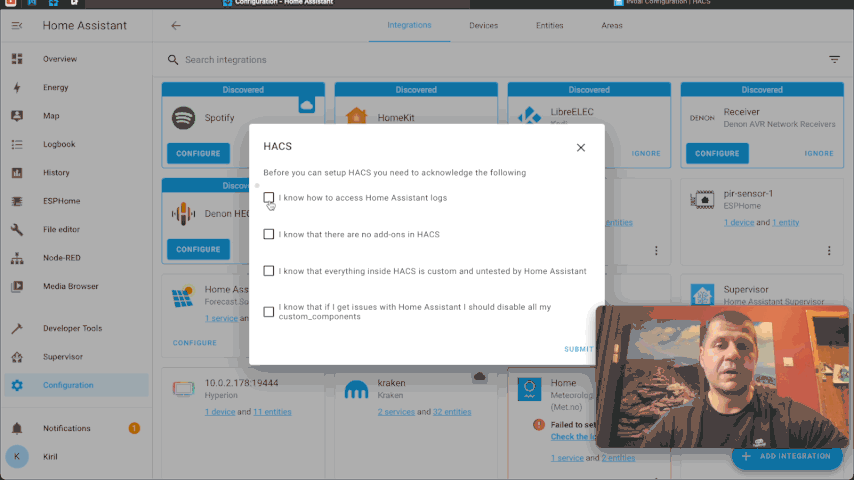Screen dimensions: 854x480
Task: Click the Denon Receiver logo
Action: coord(702,118)
